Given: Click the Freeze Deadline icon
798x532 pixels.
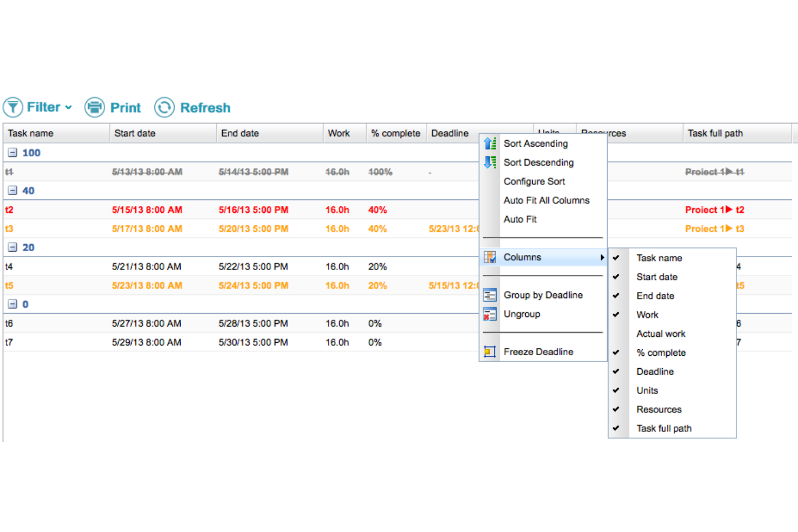Looking at the screenshot, I should pos(490,352).
